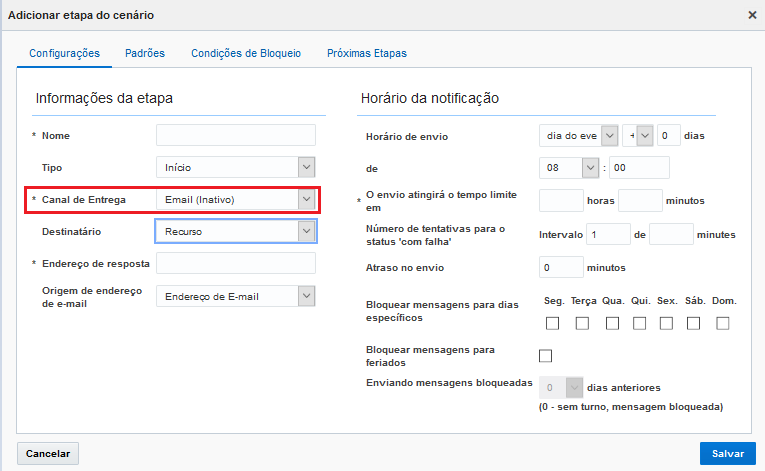Viewport: 765px width, 471px height.
Task: Check the Qua. day blocking checkbox
Action: point(612,323)
